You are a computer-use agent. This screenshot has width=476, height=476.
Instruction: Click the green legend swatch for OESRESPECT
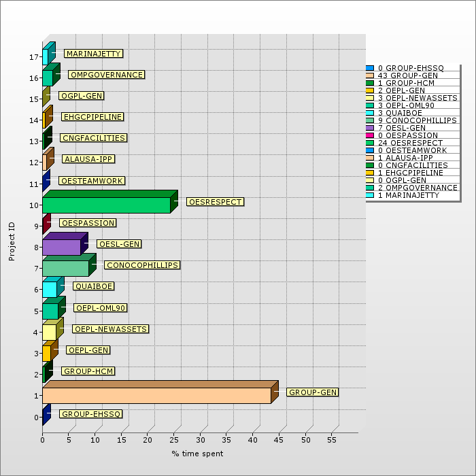tap(370, 143)
